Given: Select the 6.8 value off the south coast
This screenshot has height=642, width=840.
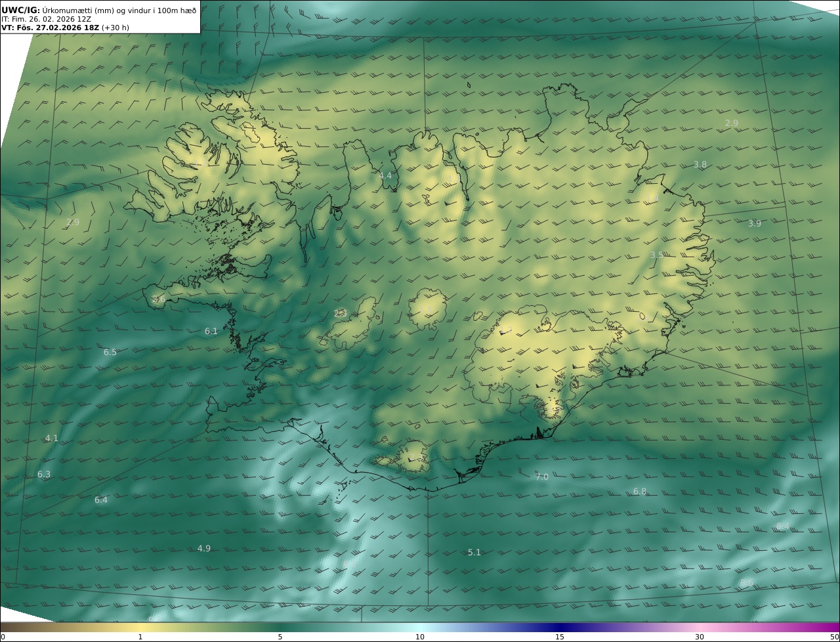Looking at the screenshot, I should click(x=639, y=492).
